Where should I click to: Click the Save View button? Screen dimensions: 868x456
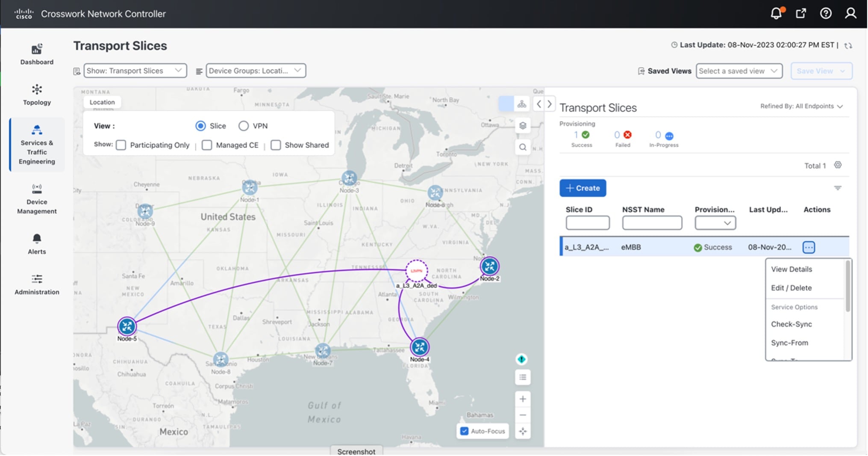coord(821,71)
